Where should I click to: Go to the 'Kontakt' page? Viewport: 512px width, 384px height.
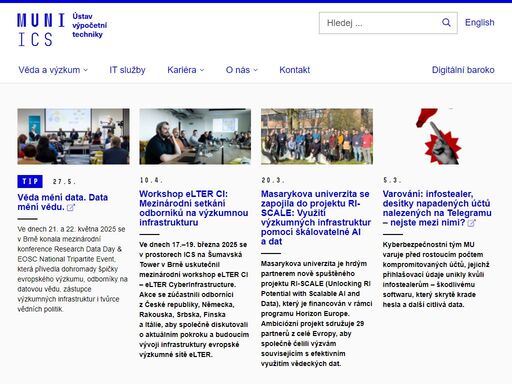tap(295, 70)
